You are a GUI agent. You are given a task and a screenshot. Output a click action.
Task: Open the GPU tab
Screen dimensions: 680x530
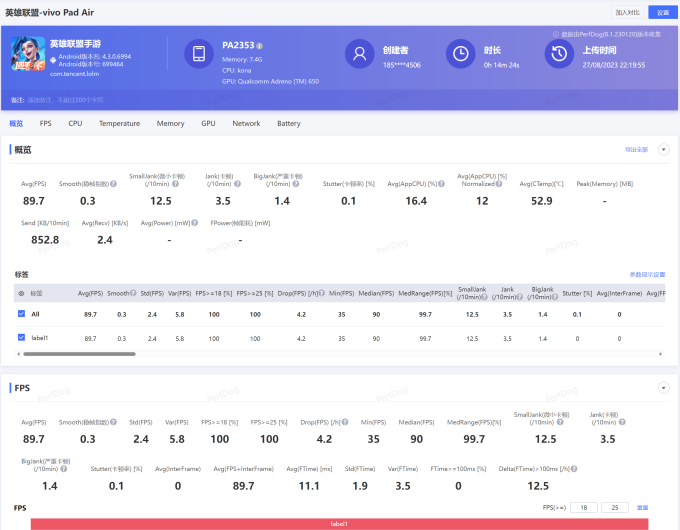208,124
